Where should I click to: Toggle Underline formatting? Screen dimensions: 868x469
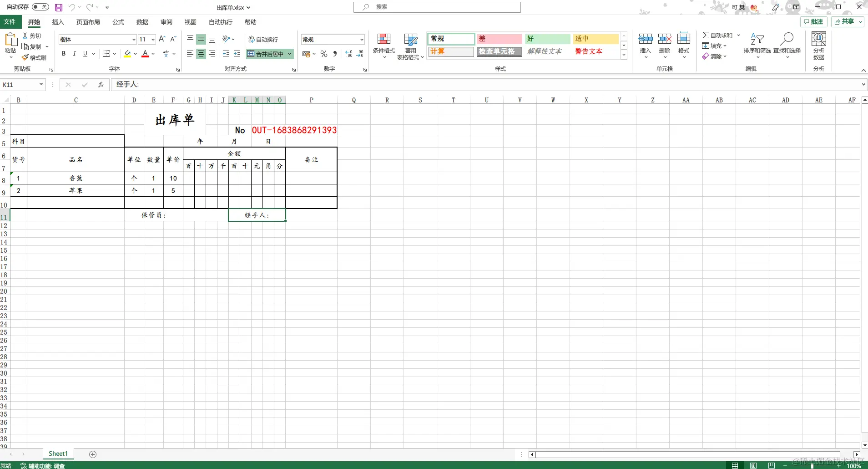[x=85, y=54]
